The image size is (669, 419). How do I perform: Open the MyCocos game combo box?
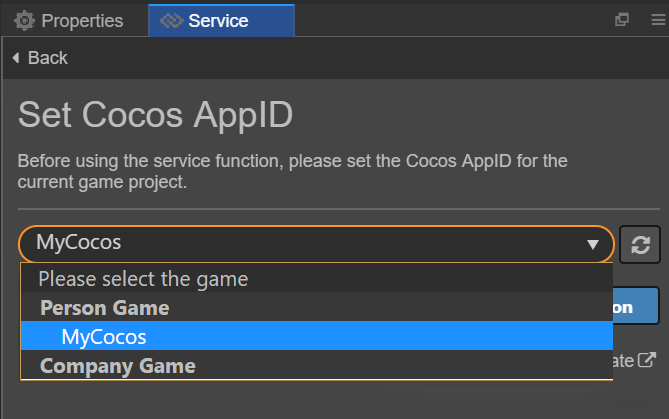(x=300, y=244)
